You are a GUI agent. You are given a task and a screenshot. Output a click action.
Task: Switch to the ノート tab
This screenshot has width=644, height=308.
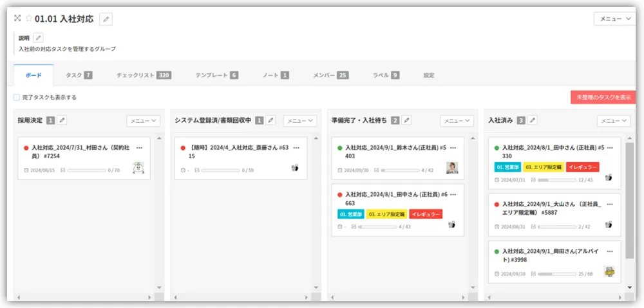click(x=276, y=75)
